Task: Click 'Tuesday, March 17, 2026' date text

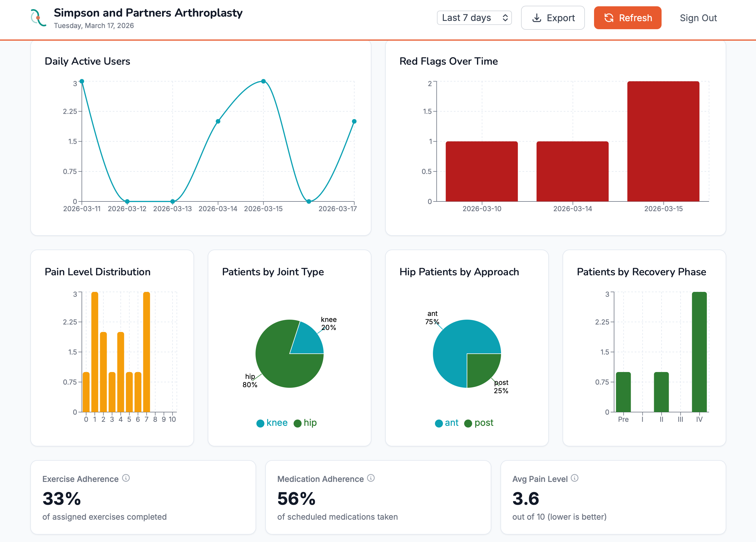Action: pyautogui.click(x=94, y=26)
